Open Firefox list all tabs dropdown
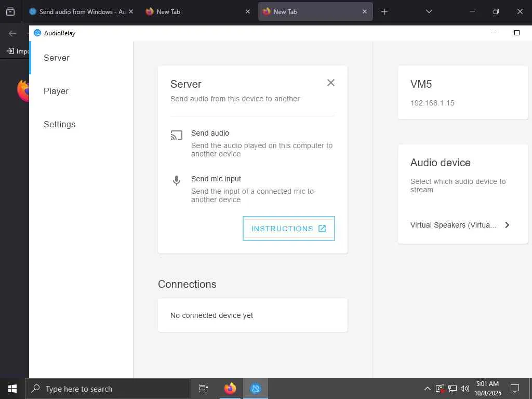The width and height of the screenshot is (532, 399). [x=429, y=11]
